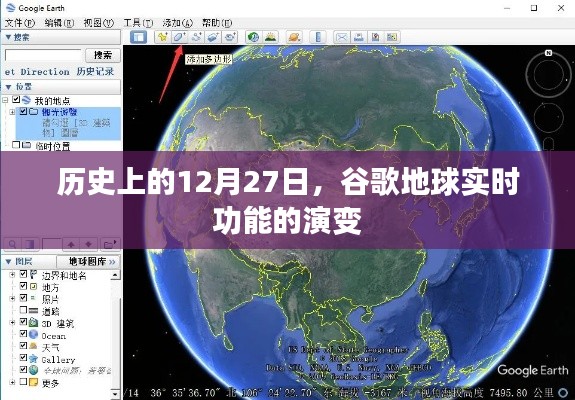The width and height of the screenshot is (575, 400).
Task: Click the layers list scroll-up arrow
Action: click(115, 275)
